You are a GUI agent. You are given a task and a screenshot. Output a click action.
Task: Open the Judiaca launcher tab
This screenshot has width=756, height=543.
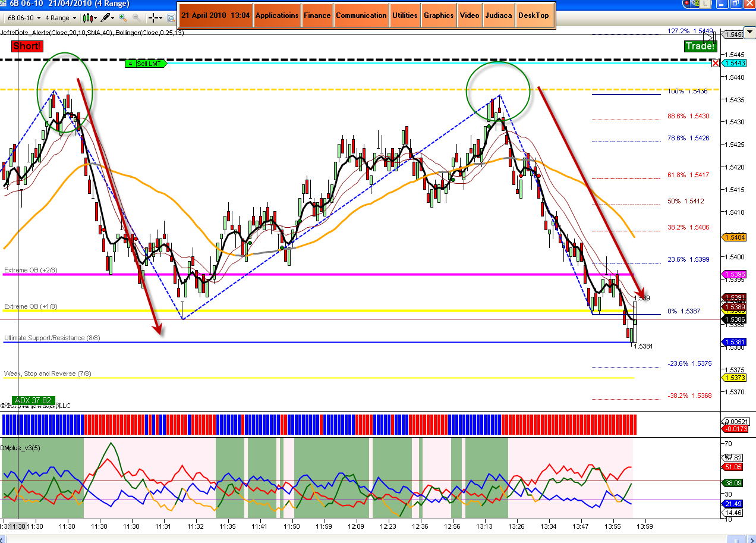point(499,15)
